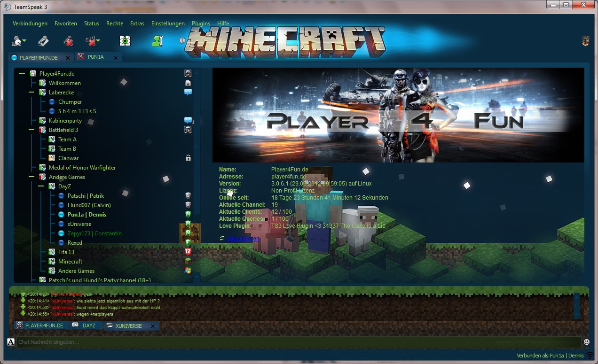The width and height of the screenshot is (598, 364).
Task: Open the Plugins menu
Action: pyautogui.click(x=201, y=23)
